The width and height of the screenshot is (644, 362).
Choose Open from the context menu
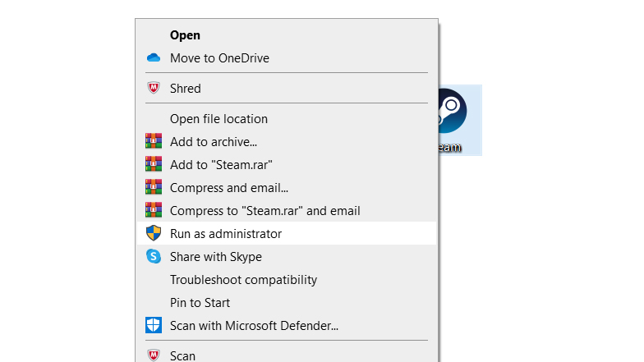tap(287, 35)
